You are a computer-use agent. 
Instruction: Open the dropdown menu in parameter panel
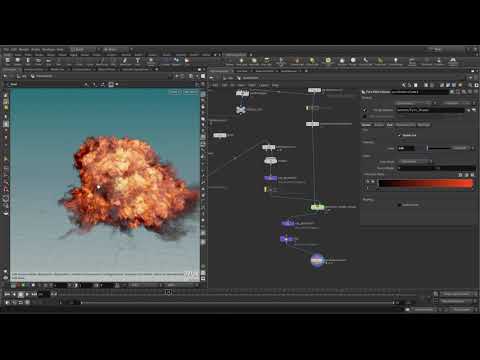point(415,162)
